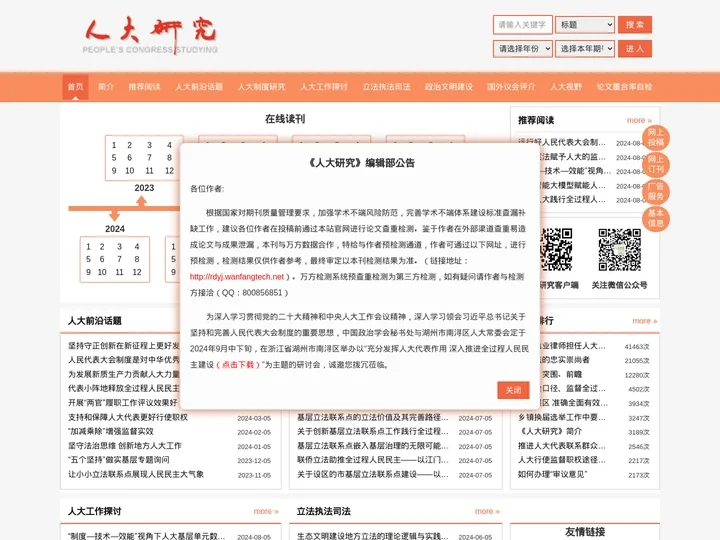Click more link in 推荐阅读 panel
The image size is (720, 540).
pos(639,120)
